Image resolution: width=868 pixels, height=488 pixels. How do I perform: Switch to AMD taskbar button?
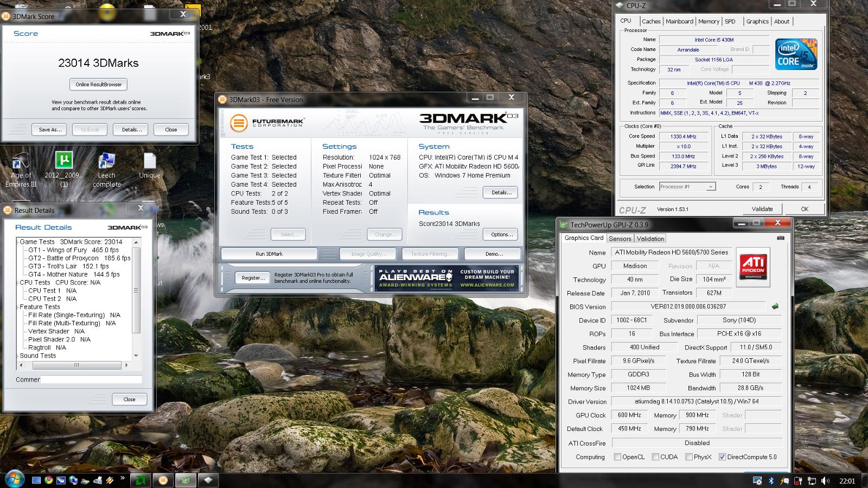pyautogui.click(x=141, y=480)
